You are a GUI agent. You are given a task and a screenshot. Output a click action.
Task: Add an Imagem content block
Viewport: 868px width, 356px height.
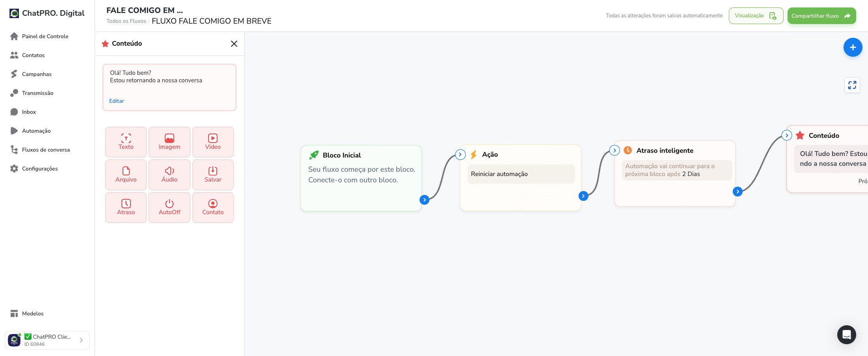pos(170,142)
